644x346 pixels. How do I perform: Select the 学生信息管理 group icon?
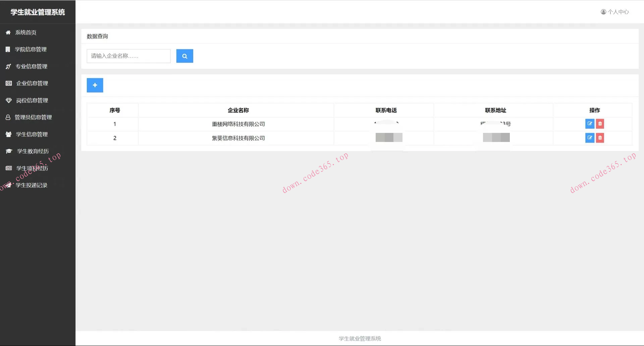point(8,134)
